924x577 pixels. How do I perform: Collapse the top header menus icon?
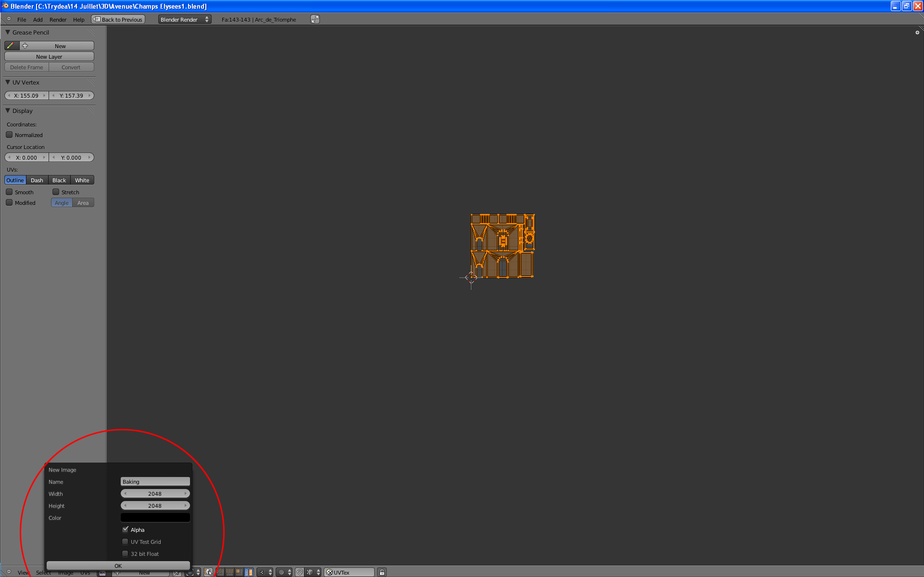tap(9, 19)
